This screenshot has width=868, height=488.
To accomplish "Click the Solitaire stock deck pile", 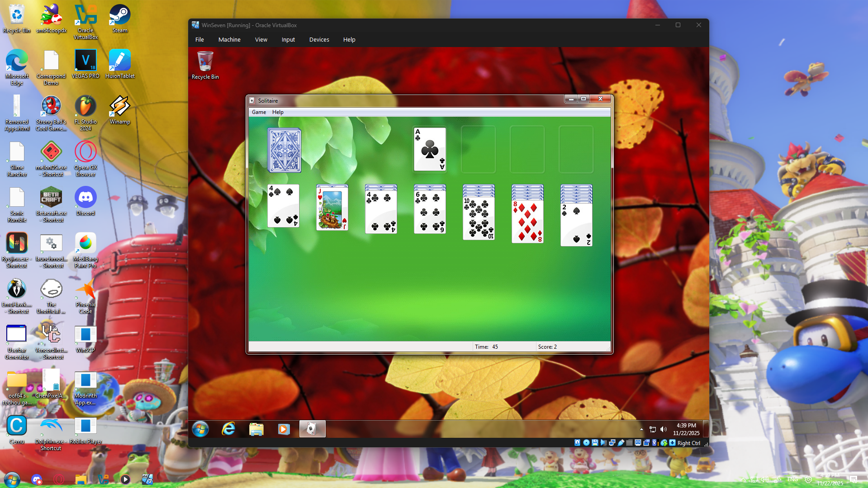I will [x=285, y=151].
